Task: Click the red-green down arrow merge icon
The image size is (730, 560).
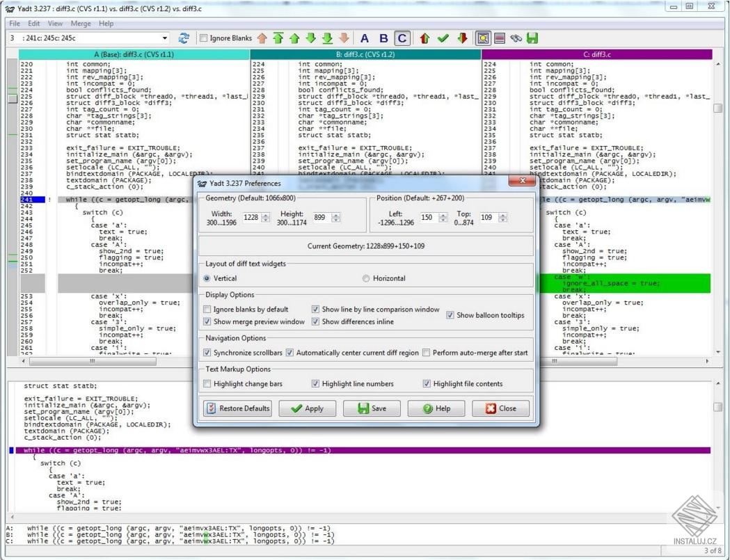Action: (x=462, y=38)
